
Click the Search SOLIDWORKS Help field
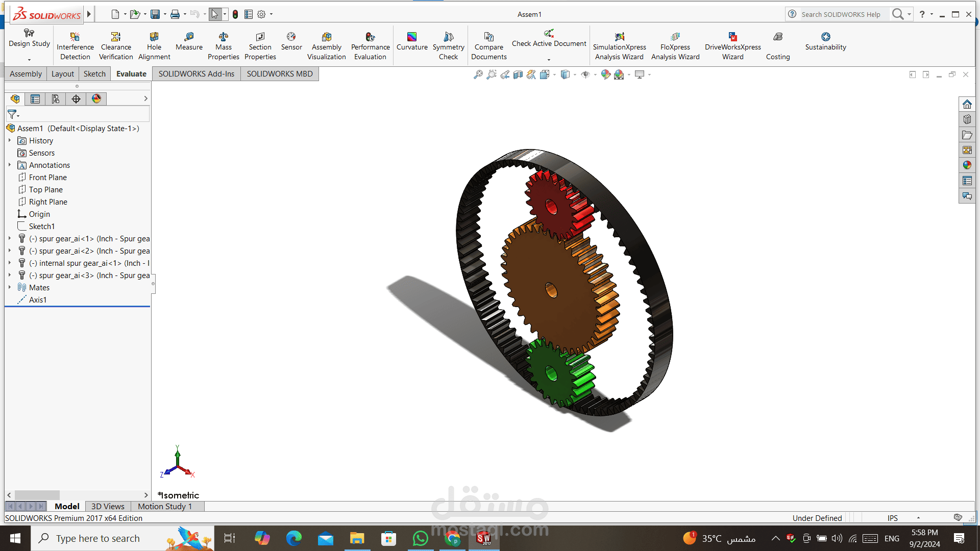(840, 14)
